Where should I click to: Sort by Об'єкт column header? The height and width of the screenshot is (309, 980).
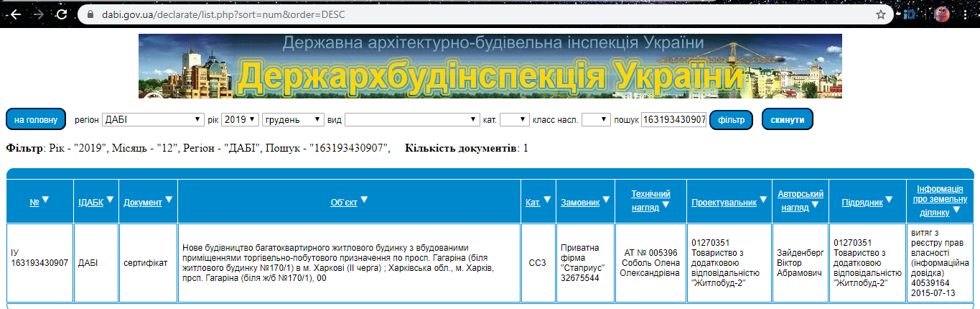pyautogui.click(x=344, y=203)
